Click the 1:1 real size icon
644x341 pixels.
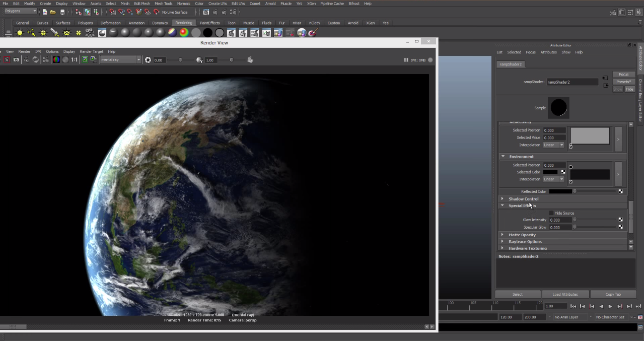pos(74,60)
